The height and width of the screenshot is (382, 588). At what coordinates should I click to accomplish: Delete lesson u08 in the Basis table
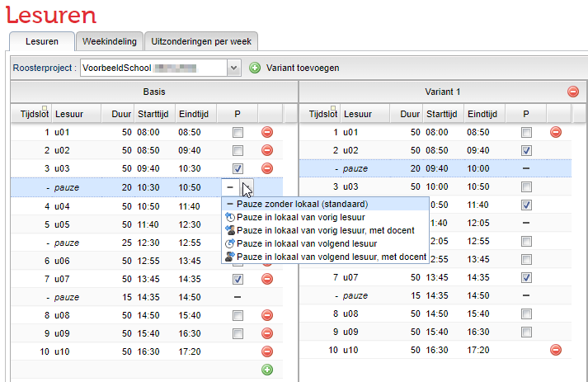pos(267,315)
